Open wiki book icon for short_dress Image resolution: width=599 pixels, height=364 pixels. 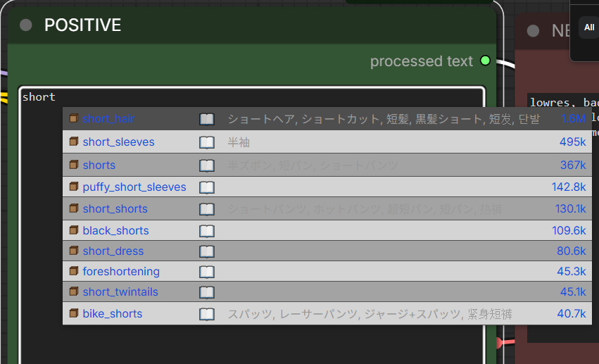tap(207, 252)
